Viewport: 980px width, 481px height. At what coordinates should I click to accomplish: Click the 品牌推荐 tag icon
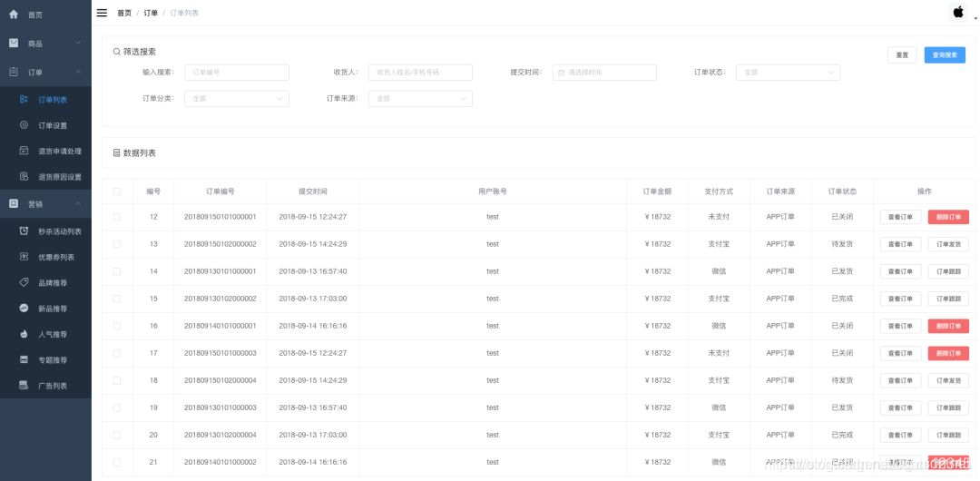(x=24, y=282)
